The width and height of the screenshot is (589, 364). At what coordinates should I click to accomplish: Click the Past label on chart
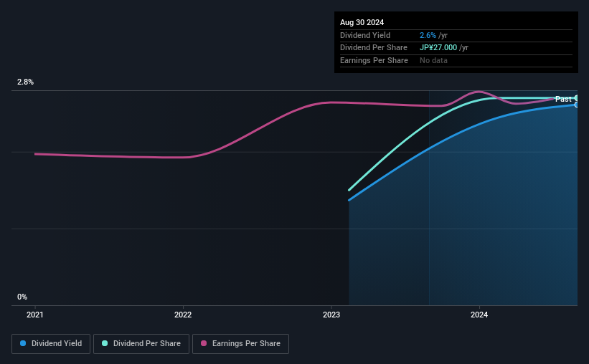click(563, 99)
